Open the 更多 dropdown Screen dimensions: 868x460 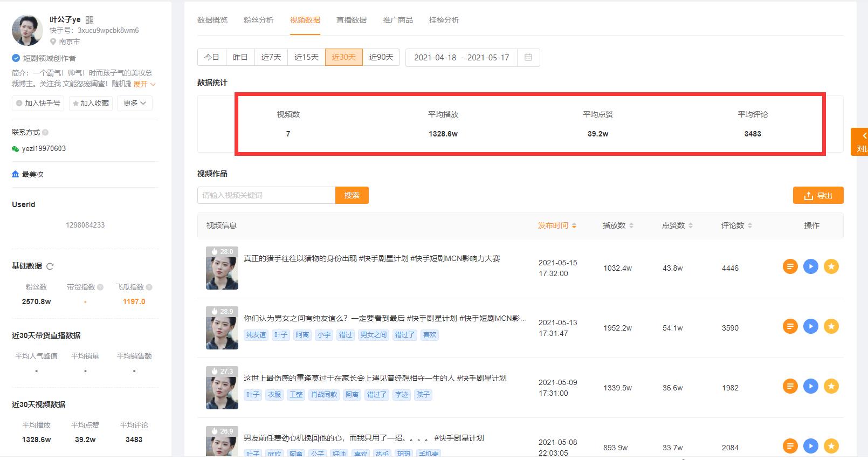coord(135,103)
